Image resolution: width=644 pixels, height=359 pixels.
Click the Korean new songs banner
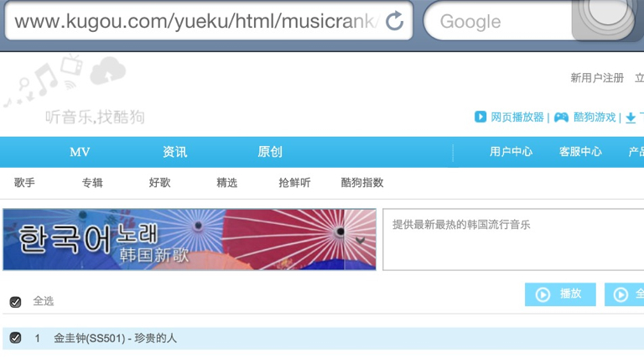point(190,239)
